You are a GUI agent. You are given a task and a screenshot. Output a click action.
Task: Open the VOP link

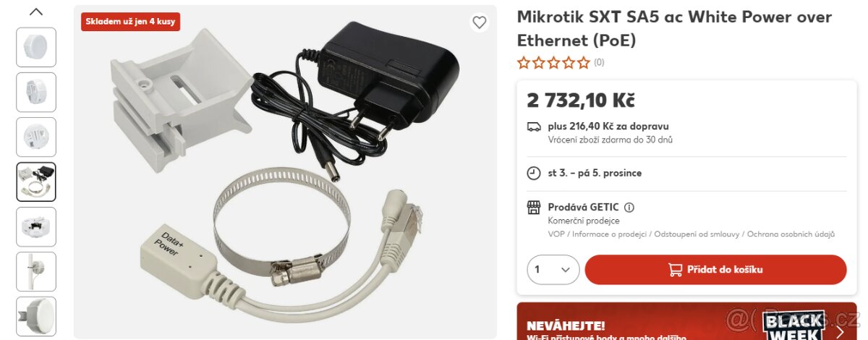coord(556,234)
